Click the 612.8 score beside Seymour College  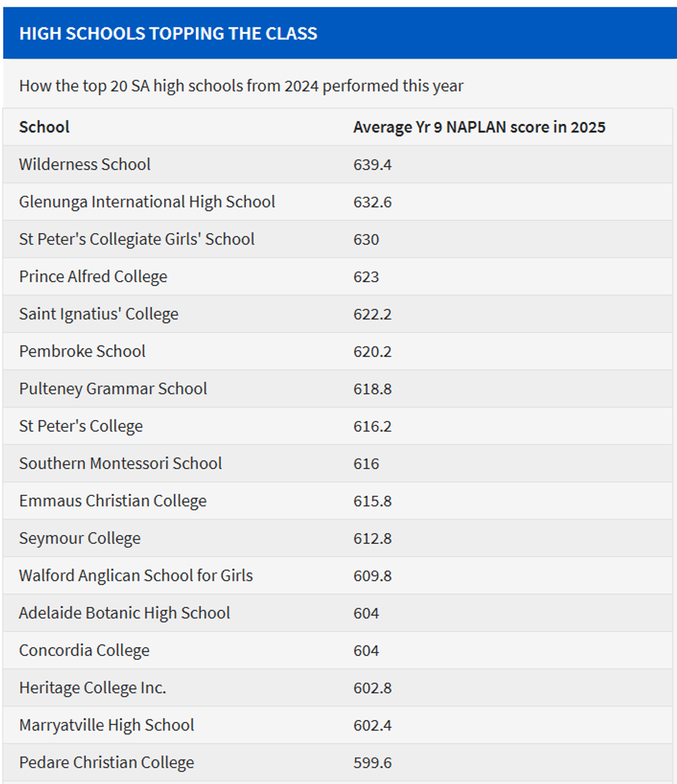tap(372, 538)
